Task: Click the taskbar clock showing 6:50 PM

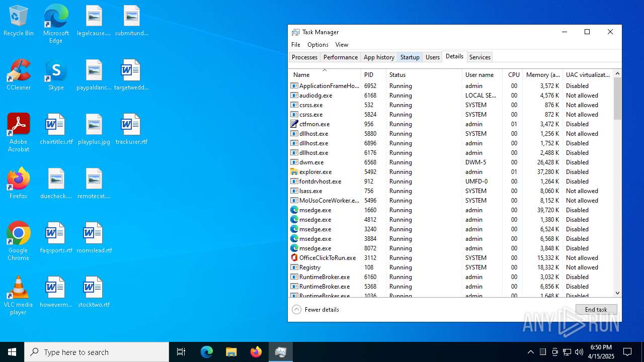Action: coord(601,352)
